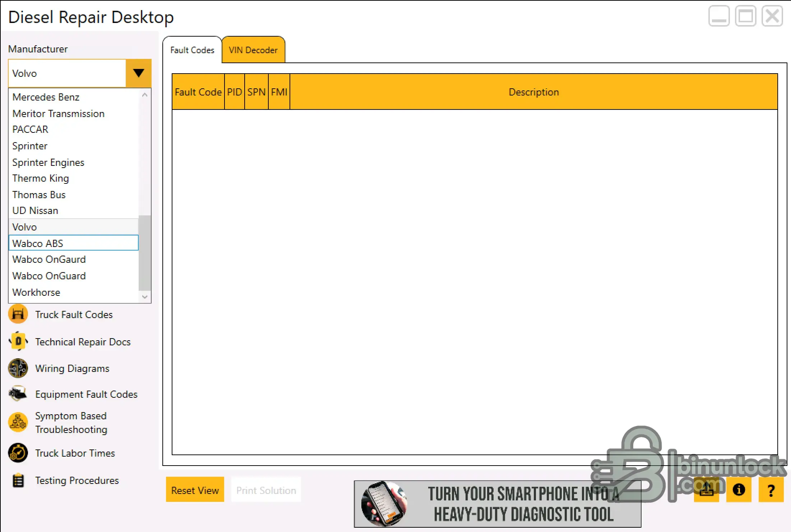Open the Wiring Diagrams icon

[x=18, y=368]
